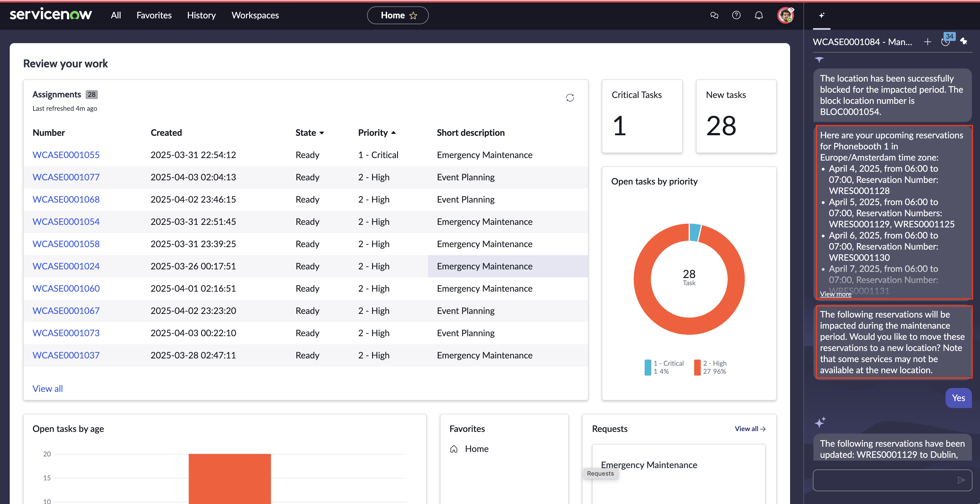
Task: Expand View more in chat message
Action: (835, 294)
